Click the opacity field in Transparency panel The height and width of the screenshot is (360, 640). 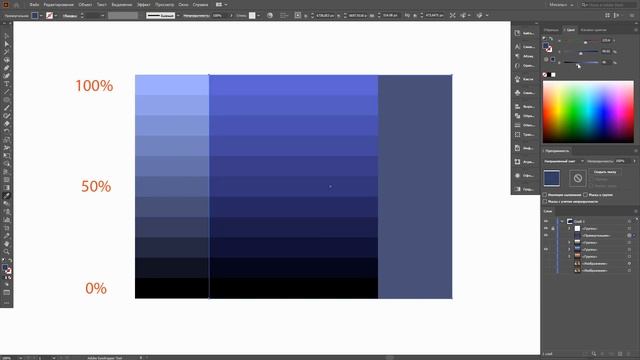pyautogui.click(x=622, y=161)
